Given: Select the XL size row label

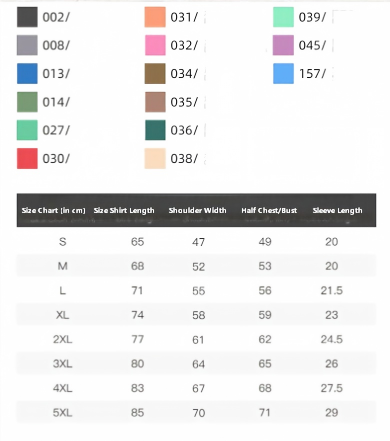Looking at the screenshot, I should coord(62,315).
